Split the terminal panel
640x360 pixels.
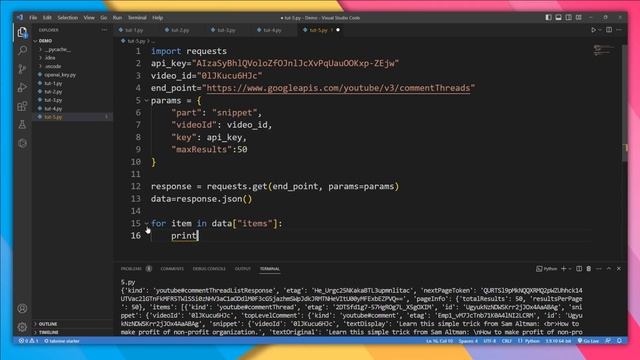(x=579, y=269)
